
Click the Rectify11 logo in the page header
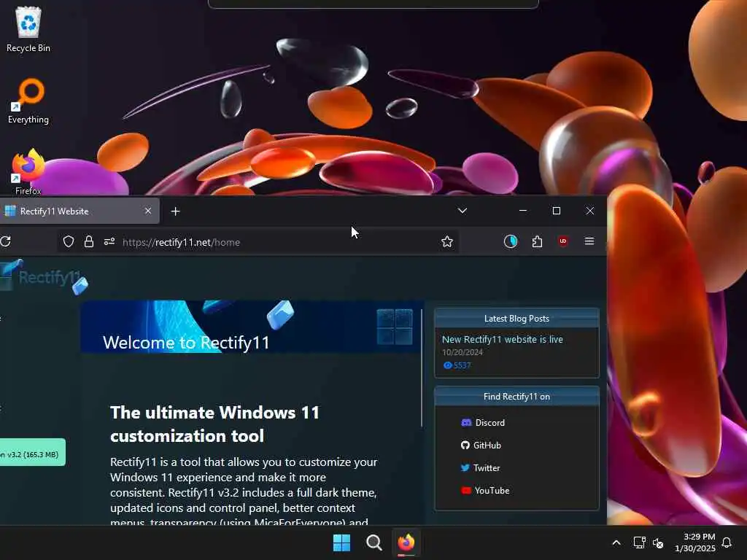pos(44,277)
